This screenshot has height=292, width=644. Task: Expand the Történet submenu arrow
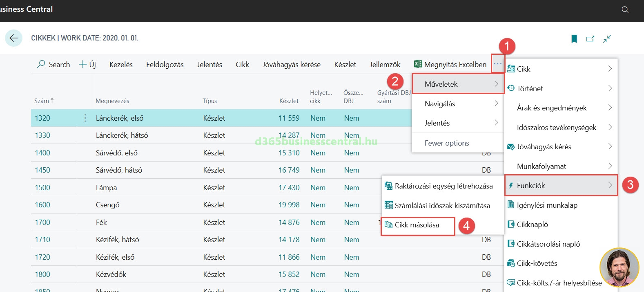[610, 88]
